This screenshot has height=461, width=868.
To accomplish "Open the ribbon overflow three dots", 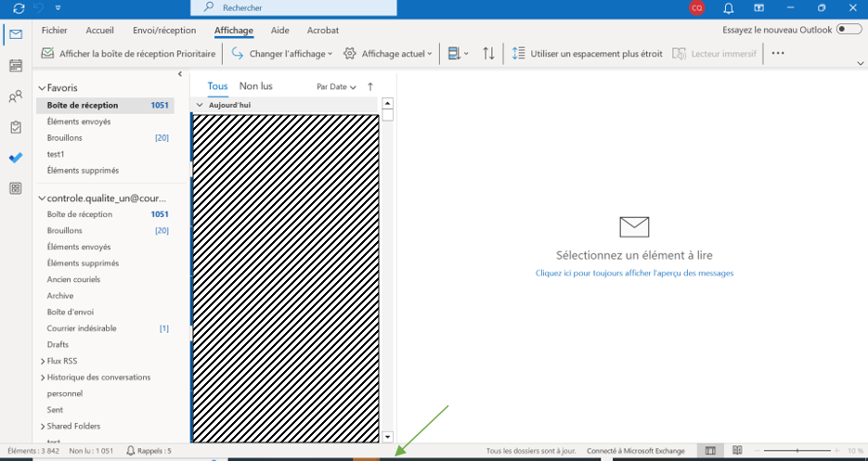I will pyautogui.click(x=778, y=53).
